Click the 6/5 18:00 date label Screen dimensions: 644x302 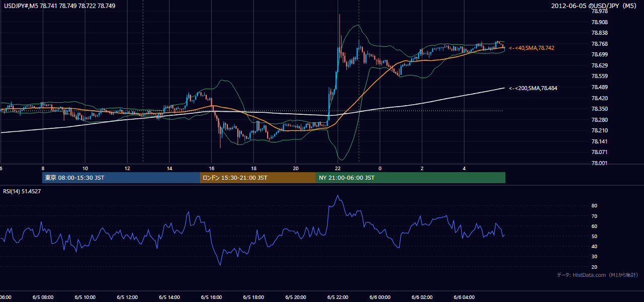(x=253, y=297)
